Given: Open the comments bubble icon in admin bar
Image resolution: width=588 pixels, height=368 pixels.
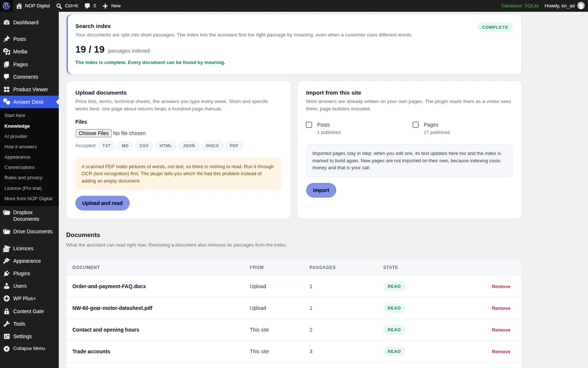Looking at the screenshot, I should coord(87,6).
